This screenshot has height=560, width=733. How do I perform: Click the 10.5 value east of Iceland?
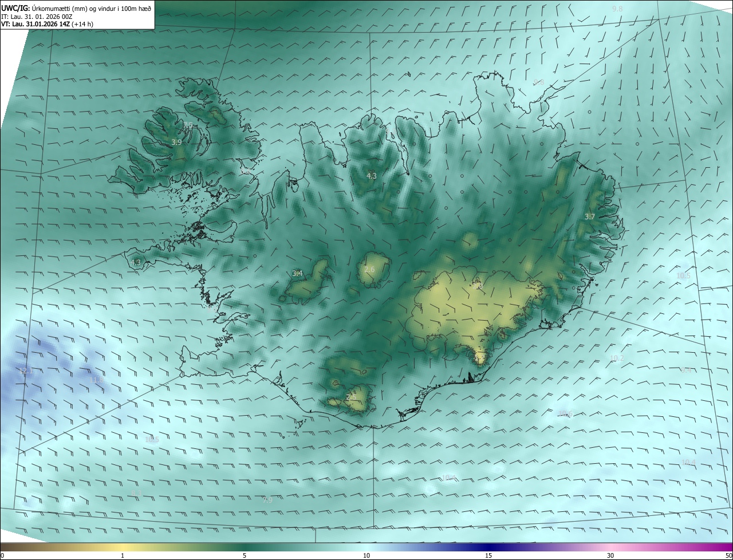(x=683, y=275)
